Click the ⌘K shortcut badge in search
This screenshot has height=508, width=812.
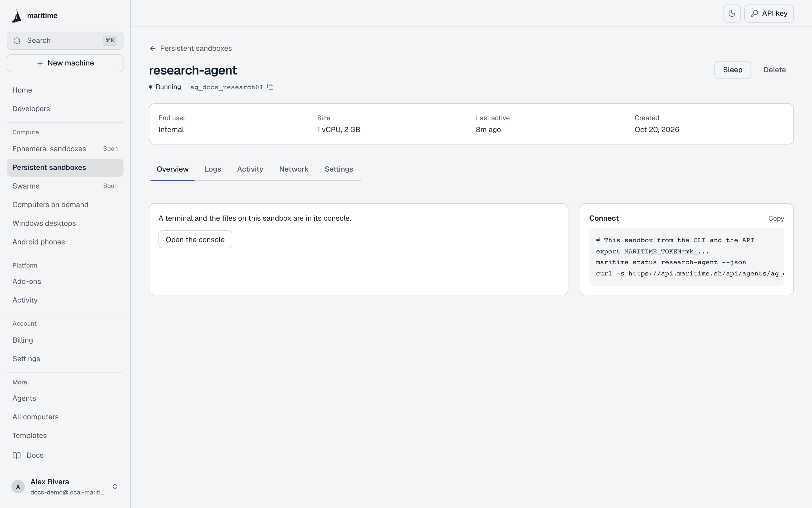coord(110,41)
